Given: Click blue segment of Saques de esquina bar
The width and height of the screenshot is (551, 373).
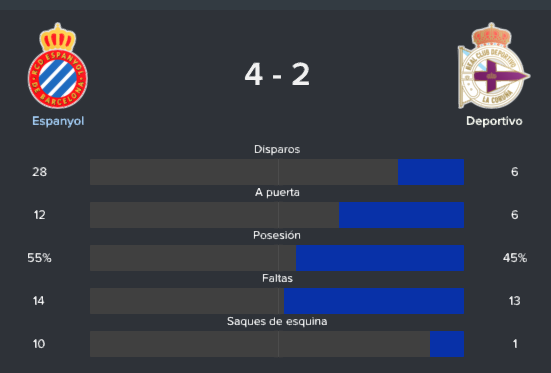Looking at the screenshot, I should [x=447, y=344].
